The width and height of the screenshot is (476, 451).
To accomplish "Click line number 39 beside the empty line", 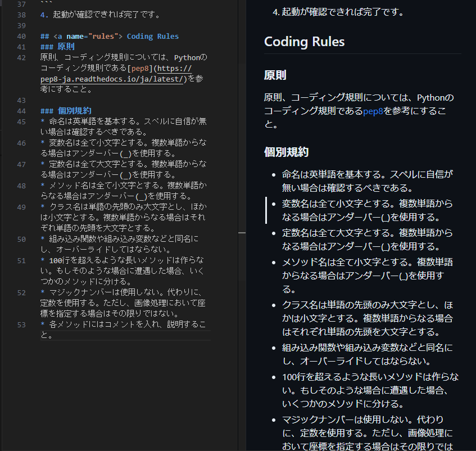I will click(21, 25).
